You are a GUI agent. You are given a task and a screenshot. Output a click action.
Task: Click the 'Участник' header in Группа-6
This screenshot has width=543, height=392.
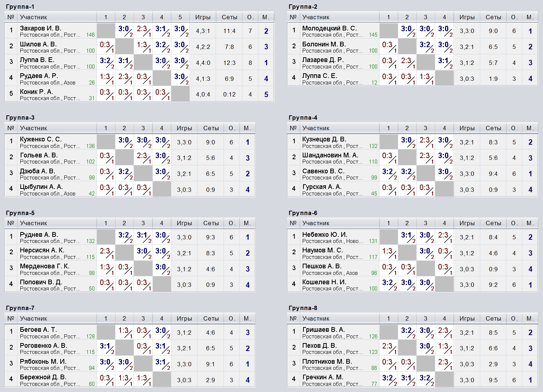click(x=316, y=223)
